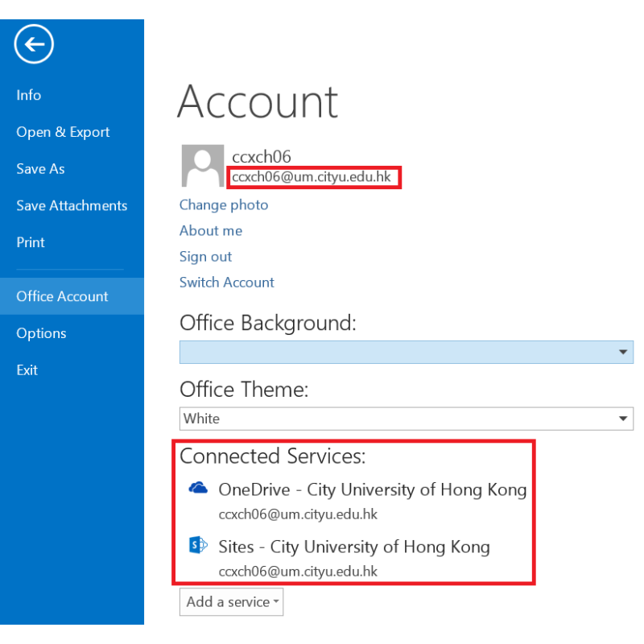Click the Change photo link
Image resolution: width=644 pixels, height=644 pixels.
pos(224,205)
